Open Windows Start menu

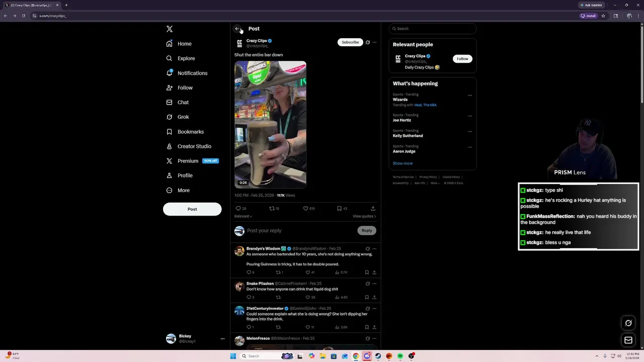[233, 356]
